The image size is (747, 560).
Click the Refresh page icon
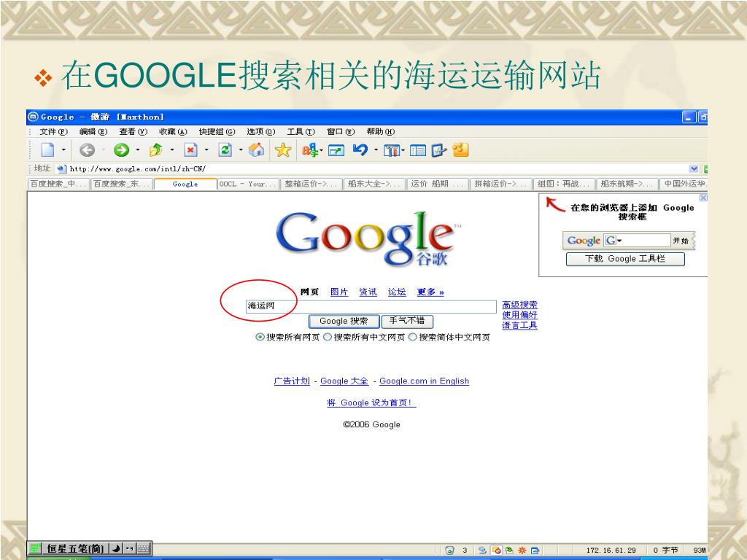tap(225, 150)
